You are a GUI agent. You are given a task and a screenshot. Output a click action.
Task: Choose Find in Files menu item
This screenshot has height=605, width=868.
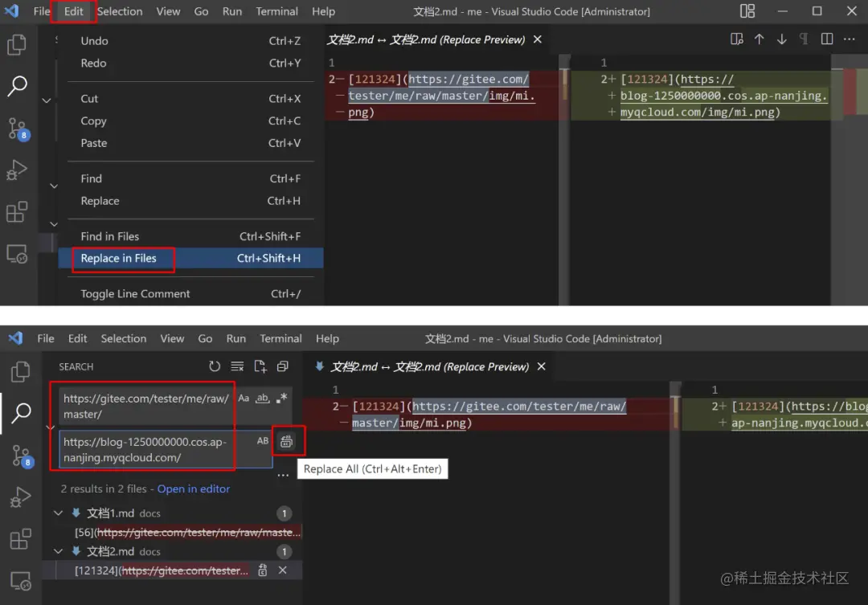click(x=190, y=236)
